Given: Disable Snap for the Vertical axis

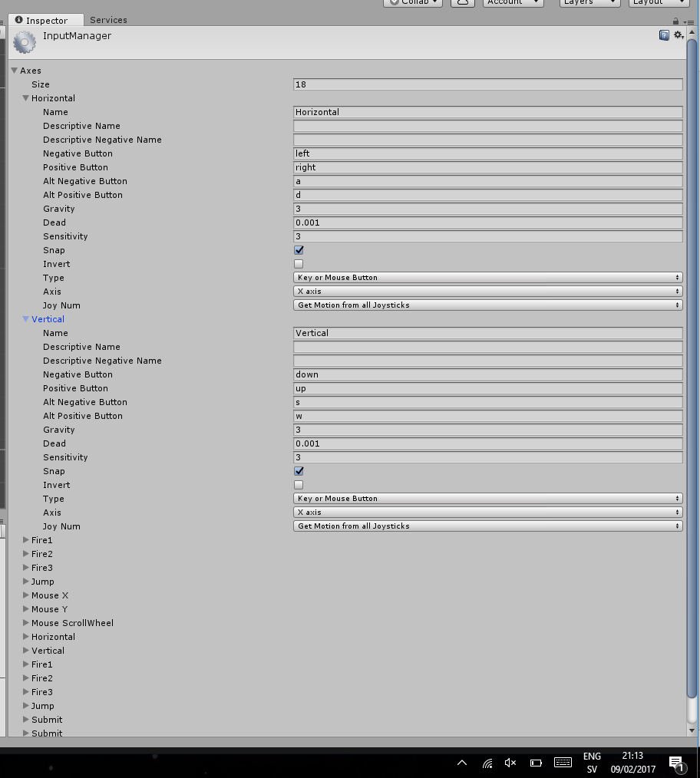Looking at the screenshot, I should coord(299,470).
